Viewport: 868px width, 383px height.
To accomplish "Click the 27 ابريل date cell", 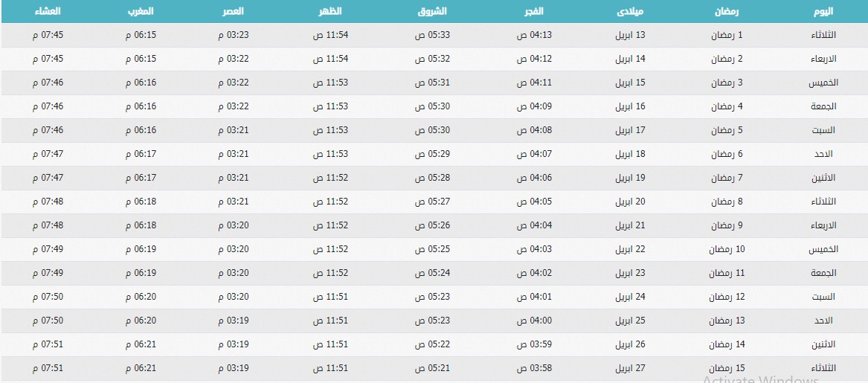I will point(631,369).
